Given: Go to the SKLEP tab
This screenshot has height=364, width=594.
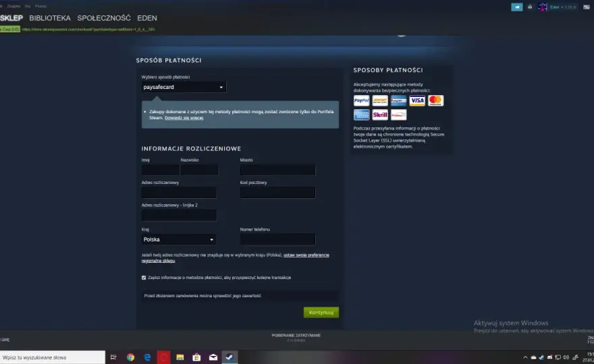Looking at the screenshot, I should click(11, 18).
